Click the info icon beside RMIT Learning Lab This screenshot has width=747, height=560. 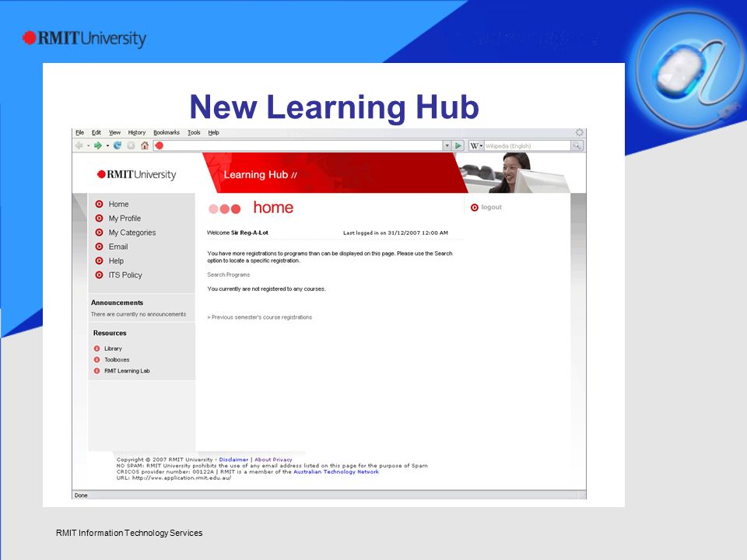coord(96,371)
